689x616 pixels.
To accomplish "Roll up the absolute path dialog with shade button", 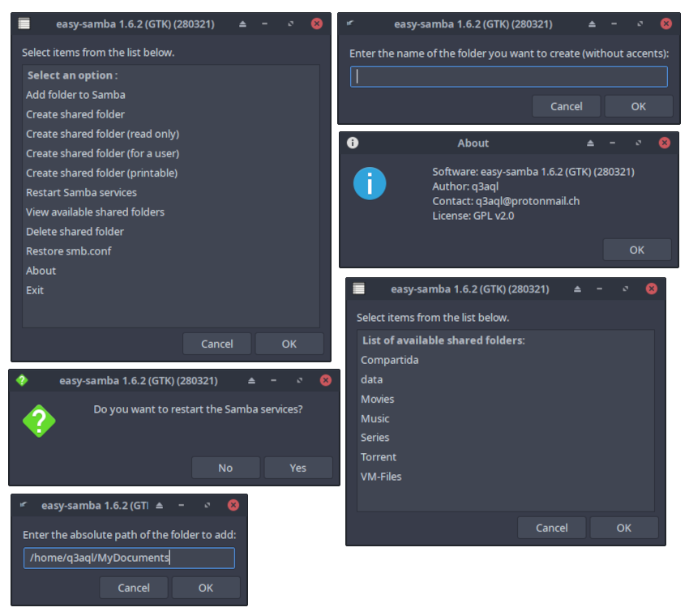I will (159, 505).
